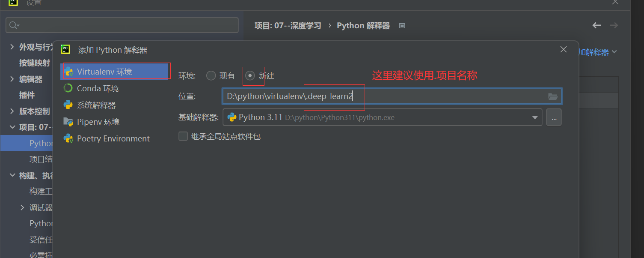This screenshot has width=644, height=258.
Task: Close the 添加 Python 解释器 dialog
Action: (564, 50)
